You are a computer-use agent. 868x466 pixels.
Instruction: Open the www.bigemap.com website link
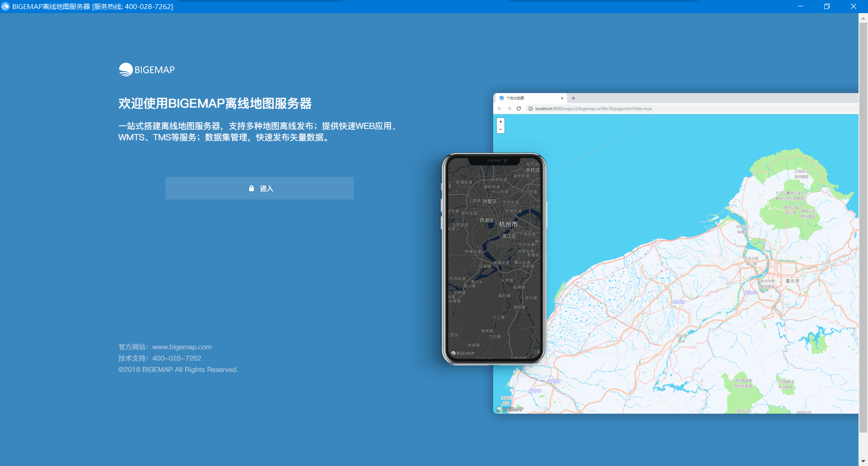click(182, 347)
